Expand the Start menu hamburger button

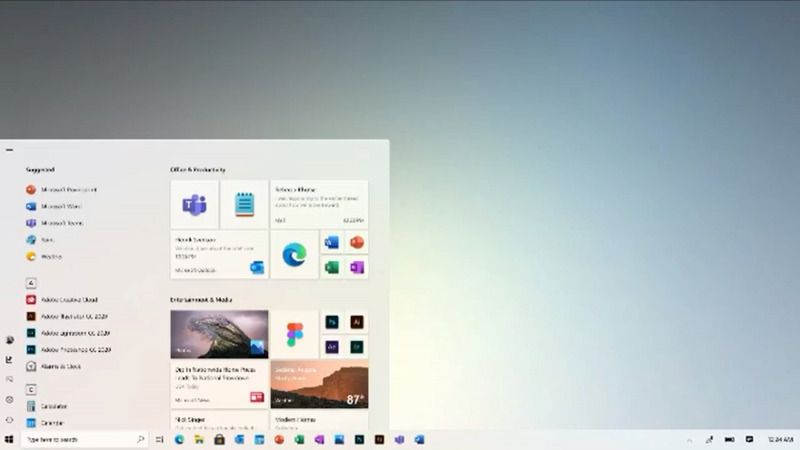pos(9,150)
